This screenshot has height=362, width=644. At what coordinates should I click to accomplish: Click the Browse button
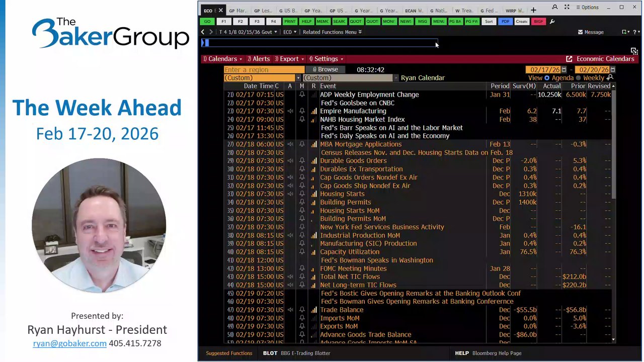[x=325, y=70]
